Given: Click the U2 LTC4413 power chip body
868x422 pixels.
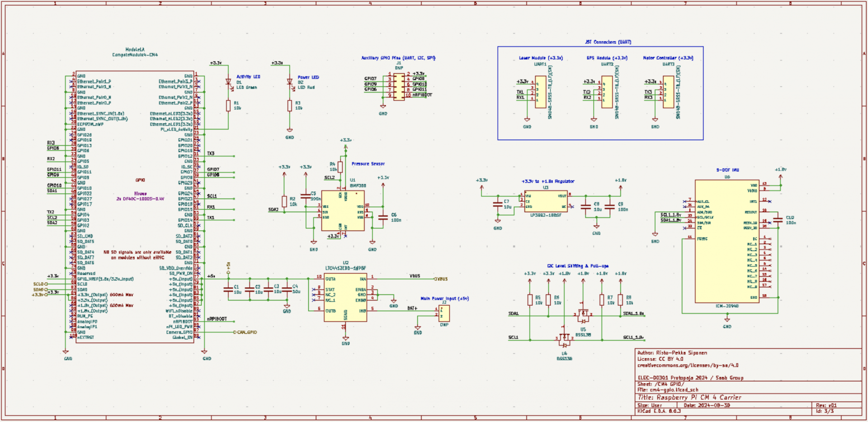Looking at the screenshot, I should [x=345, y=297].
